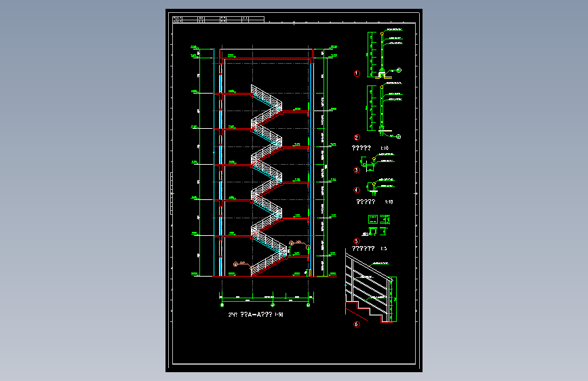Click the red circled detail number 2
The height and width of the screenshot is (381, 588).
pos(357,138)
